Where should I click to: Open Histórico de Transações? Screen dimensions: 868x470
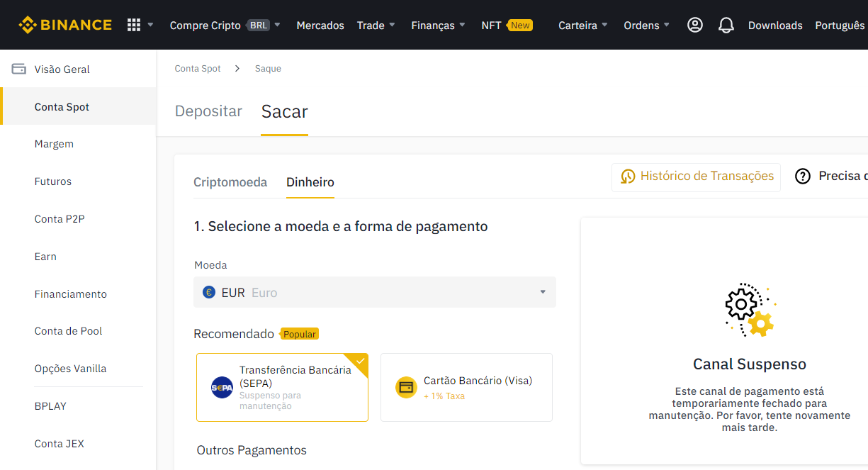[697, 177]
